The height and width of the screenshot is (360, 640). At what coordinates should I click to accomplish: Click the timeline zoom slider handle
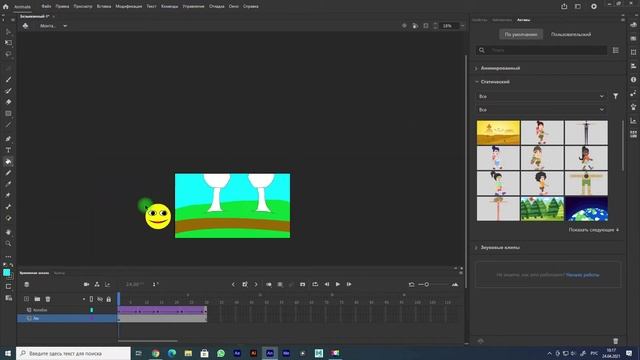pos(427,284)
